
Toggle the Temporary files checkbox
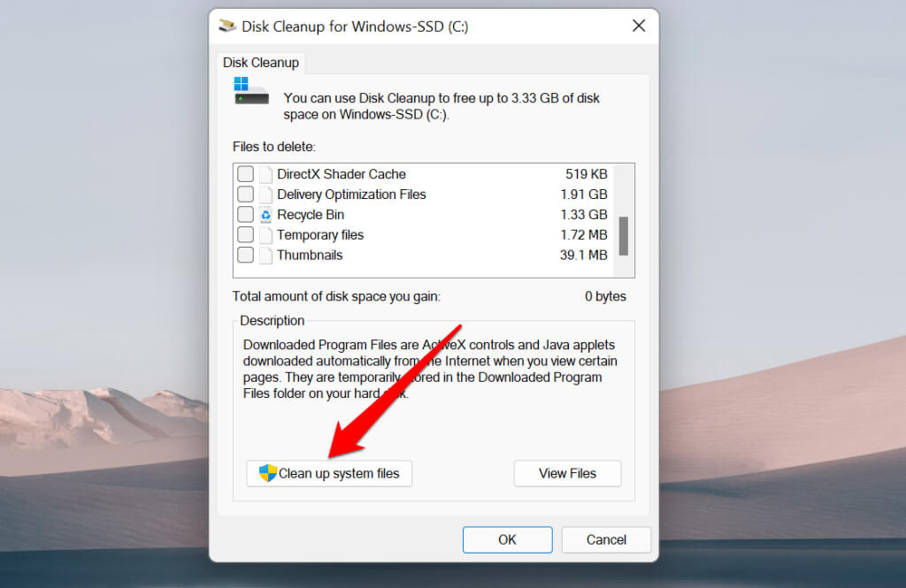[x=245, y=234]
